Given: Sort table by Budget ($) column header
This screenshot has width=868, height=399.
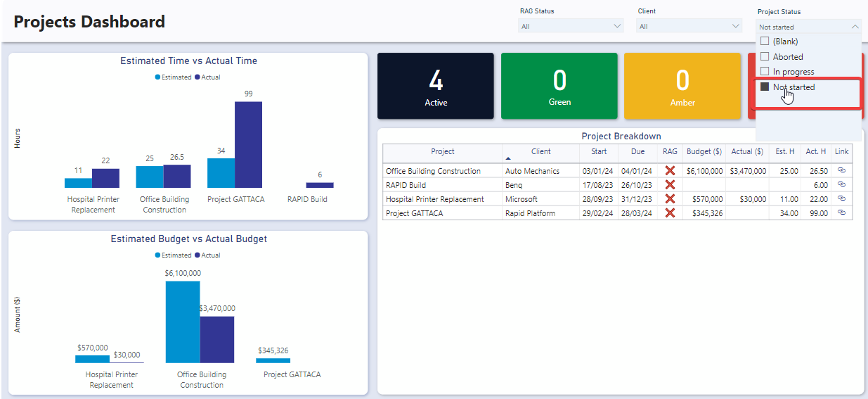Looking at the screenshot, I should pos(704,152).
